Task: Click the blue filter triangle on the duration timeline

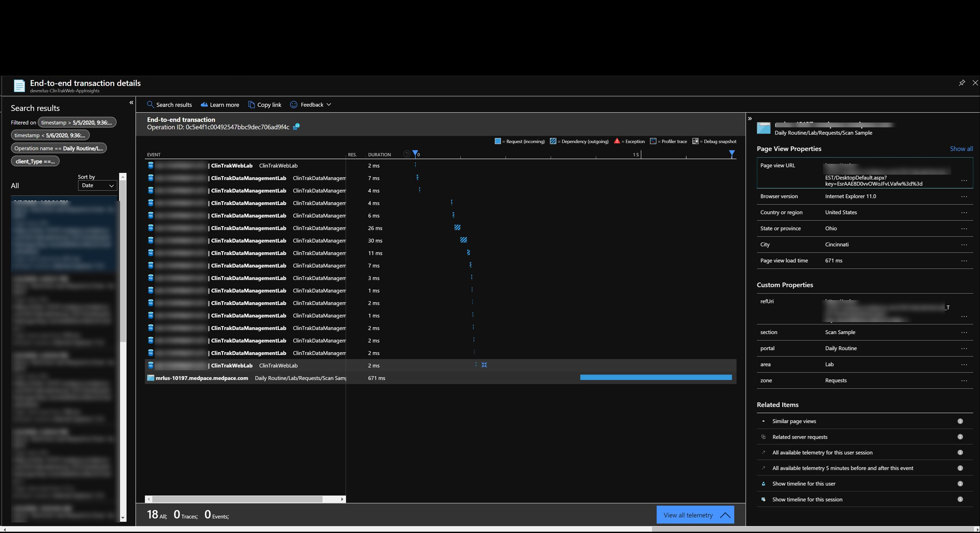Action: pos(732,154)
